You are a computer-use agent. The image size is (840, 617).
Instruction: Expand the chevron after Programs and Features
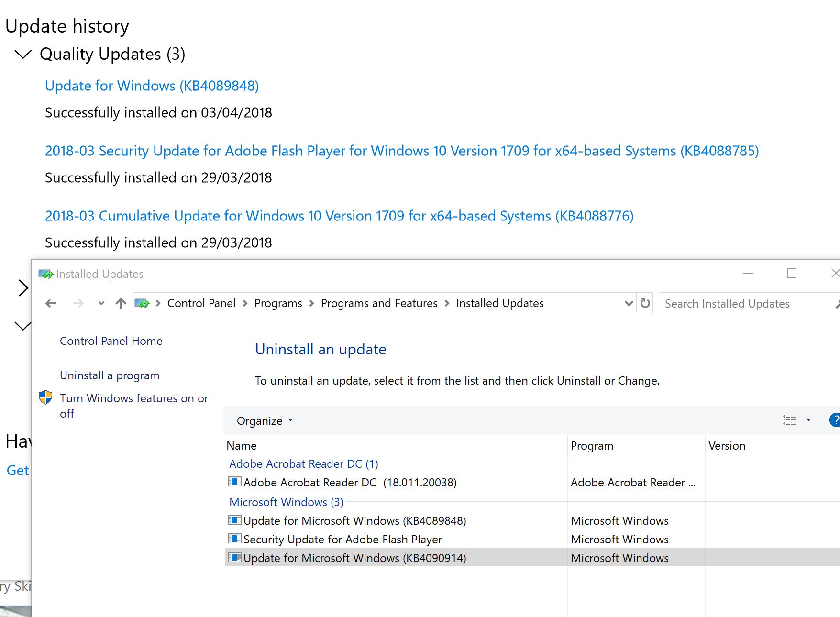(x=447, y=303)
